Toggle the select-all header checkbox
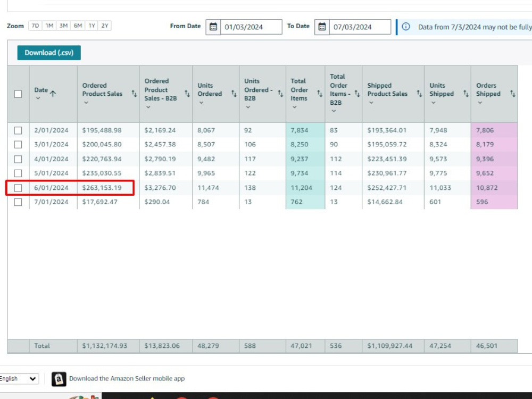 click(18, 94)
